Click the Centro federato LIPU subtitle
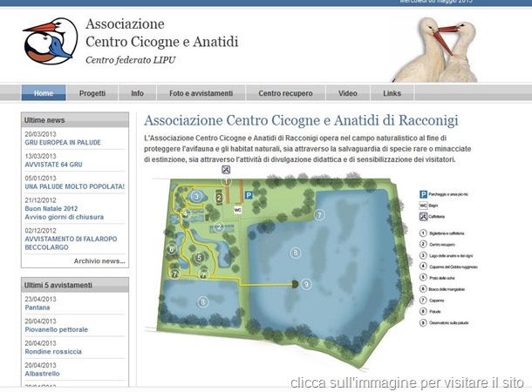 point(131,60)
